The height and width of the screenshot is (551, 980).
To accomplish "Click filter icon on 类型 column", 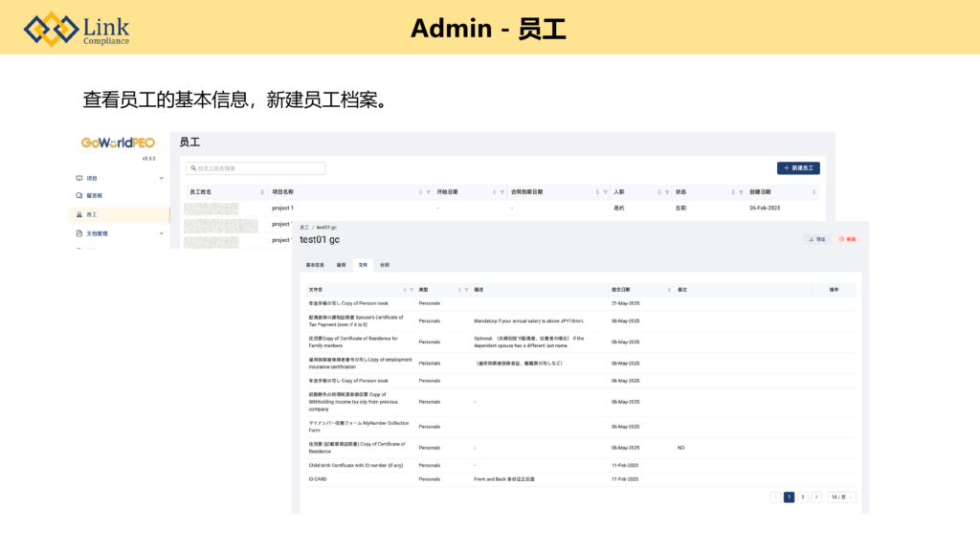I will 465,288.
